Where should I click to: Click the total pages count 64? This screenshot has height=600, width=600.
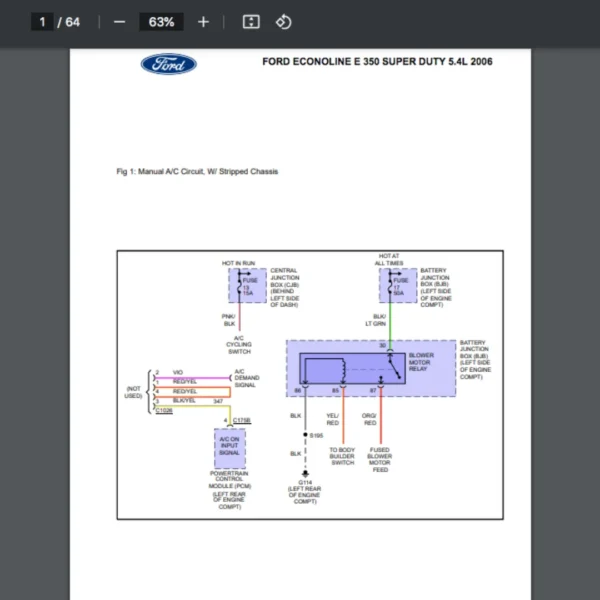[x=73, y=22]
